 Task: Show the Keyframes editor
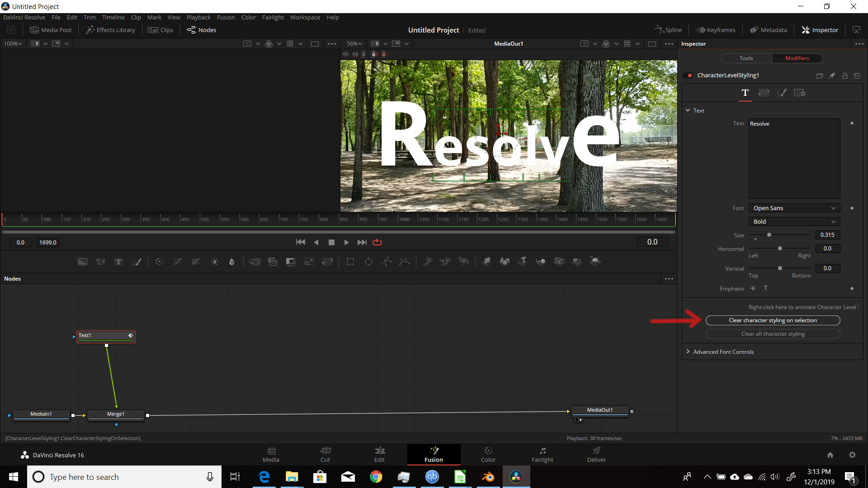pos(716,30)
